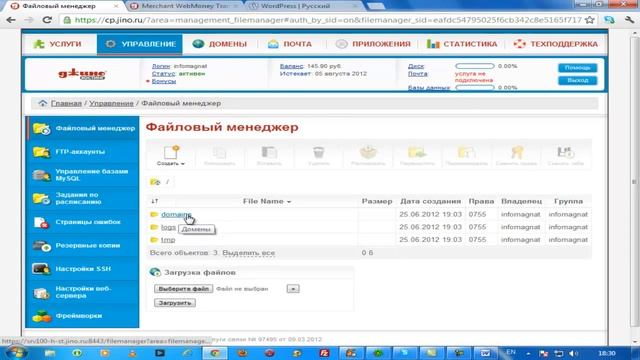Click the Главная breadcrumb link
The width and height of the screenshot is (640, 360).
coord(66,103)
